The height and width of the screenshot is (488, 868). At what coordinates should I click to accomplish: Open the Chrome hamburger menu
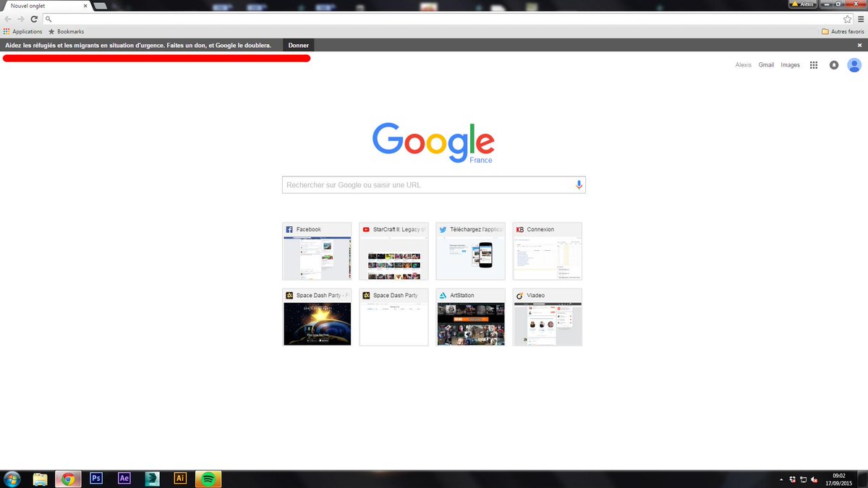[861, 19]
